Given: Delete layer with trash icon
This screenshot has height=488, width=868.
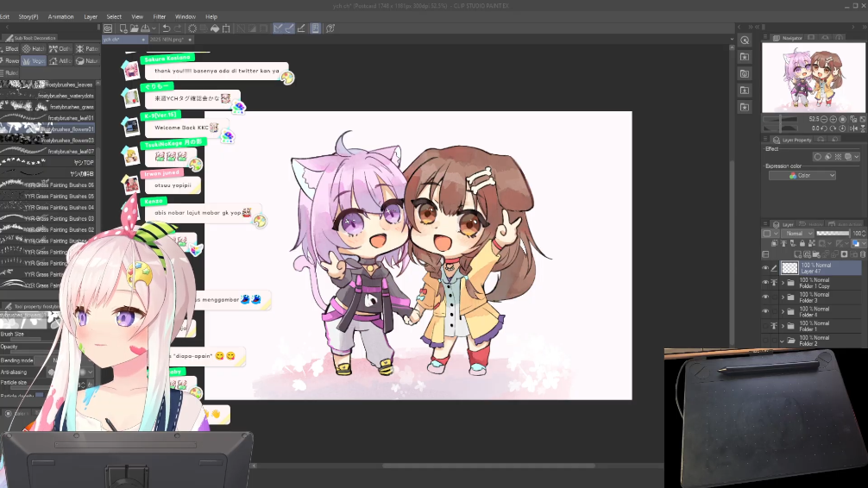Looking at the screenshot, I should pos(863,254).
